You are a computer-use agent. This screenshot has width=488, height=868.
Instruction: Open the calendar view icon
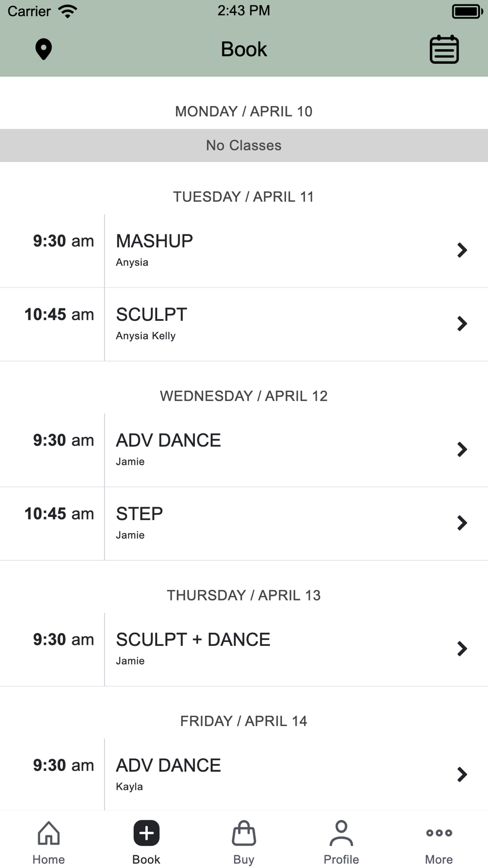pos(444,49)
